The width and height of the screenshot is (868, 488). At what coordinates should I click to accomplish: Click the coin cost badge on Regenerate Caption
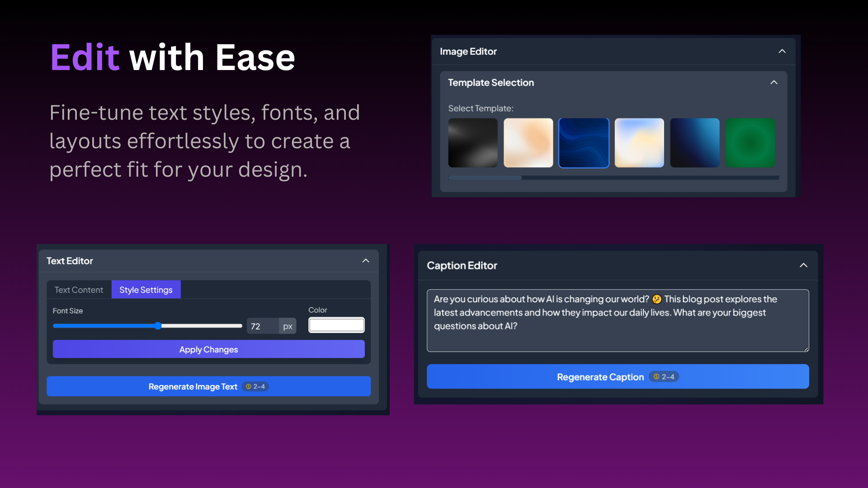click(x=664, y=377)
